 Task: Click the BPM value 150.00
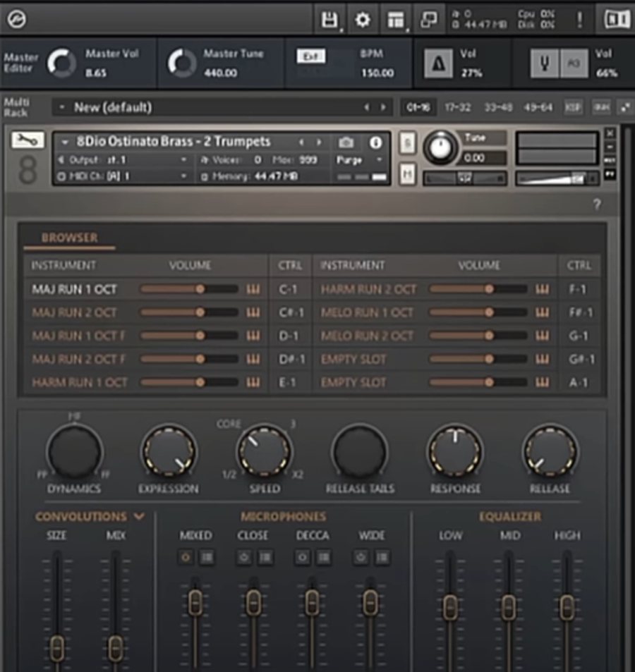[377, 73]
